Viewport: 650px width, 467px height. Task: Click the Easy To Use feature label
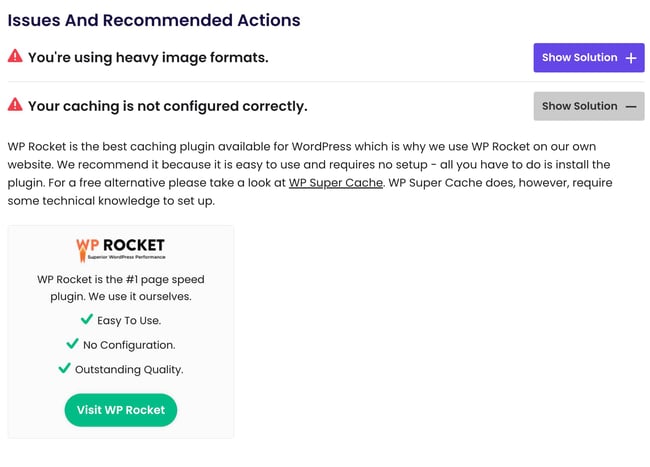pyautogui.click(x=129, y=321)
